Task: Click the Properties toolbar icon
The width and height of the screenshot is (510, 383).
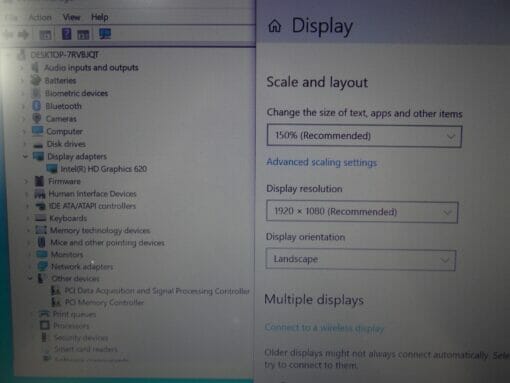Action: click(x=45, y=34)
